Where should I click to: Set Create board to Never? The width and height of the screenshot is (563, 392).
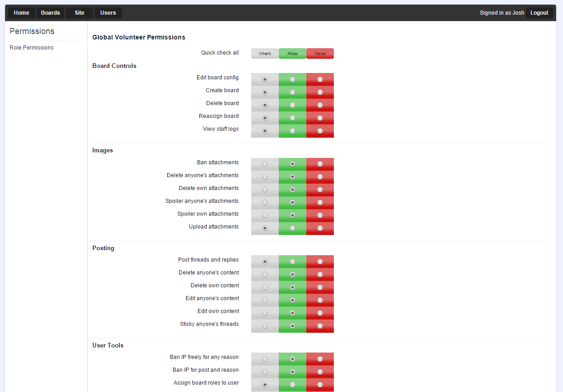point(320,92)
